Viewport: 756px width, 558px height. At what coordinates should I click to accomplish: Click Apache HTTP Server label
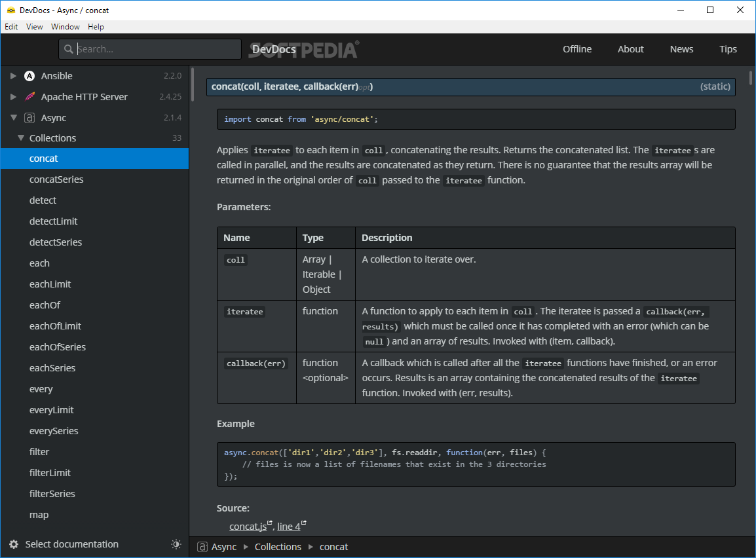pyautogui.click(x=84, y=97)
